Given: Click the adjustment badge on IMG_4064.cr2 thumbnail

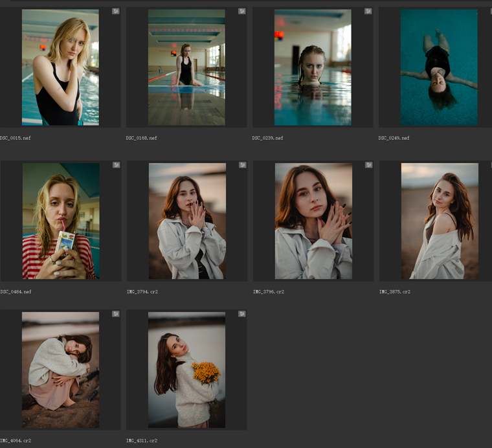Looking at the screenshot, I should click(x=116, y=314).
